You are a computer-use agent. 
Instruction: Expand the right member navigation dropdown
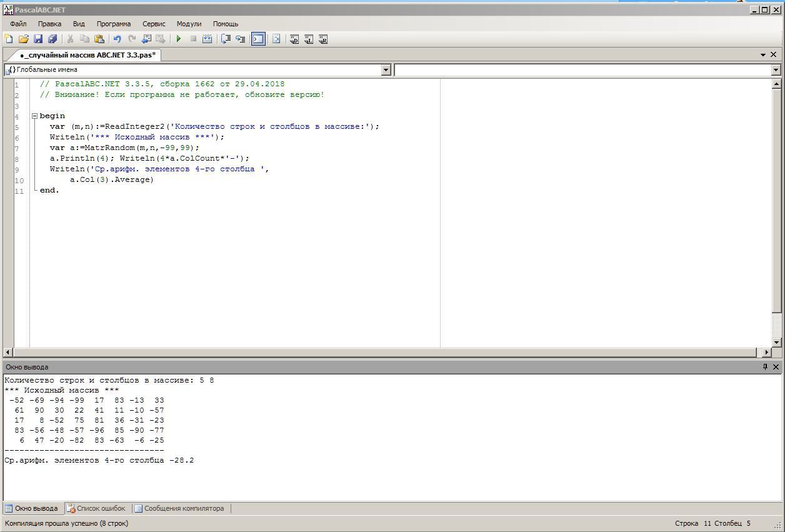(776, 70)
